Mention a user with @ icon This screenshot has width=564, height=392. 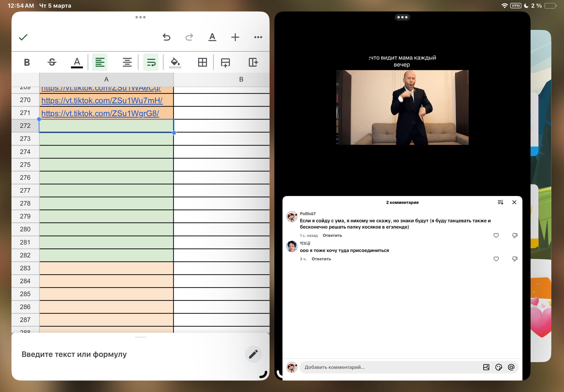click(511, 367)
